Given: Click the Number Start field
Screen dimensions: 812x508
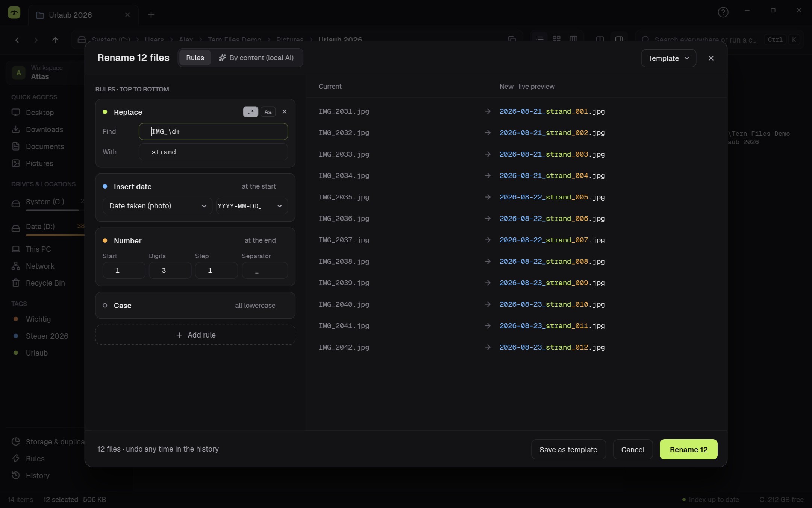Looking at the screenshot, I should click(x=124, y=270).
